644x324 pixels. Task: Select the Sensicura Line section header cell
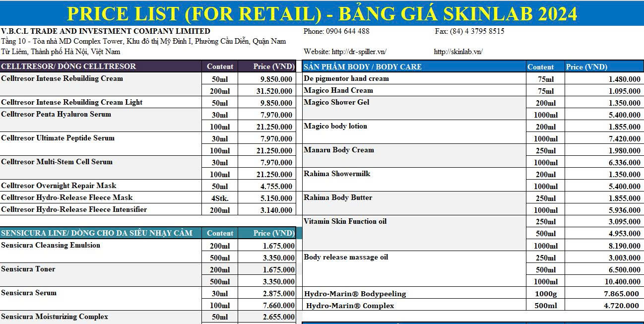pyautogui.click(x=97, y=233)
